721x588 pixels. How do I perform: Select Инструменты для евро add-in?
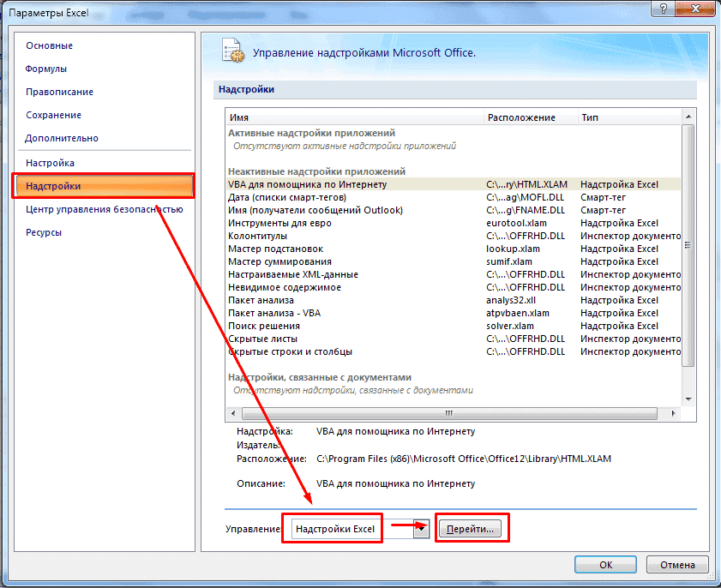[279, 223]
